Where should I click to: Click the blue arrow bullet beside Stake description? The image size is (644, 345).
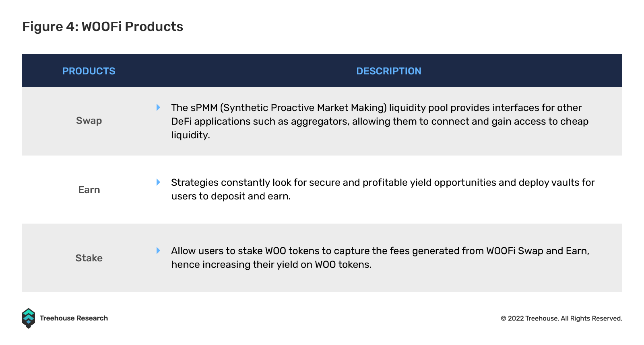pos(158,251)
